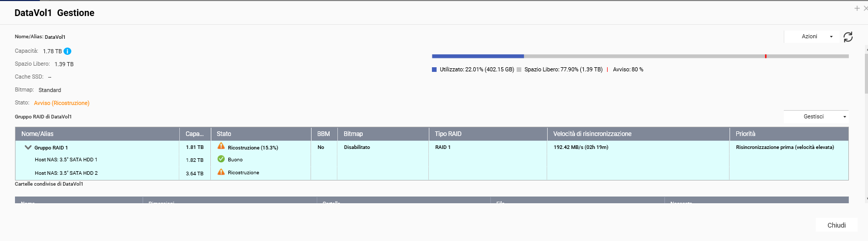This screenshot has width=868, height=241.
Task: Collapse the Gruppo RAID 1 tree row
Action: pyautogui.click(x=28, y=147)
